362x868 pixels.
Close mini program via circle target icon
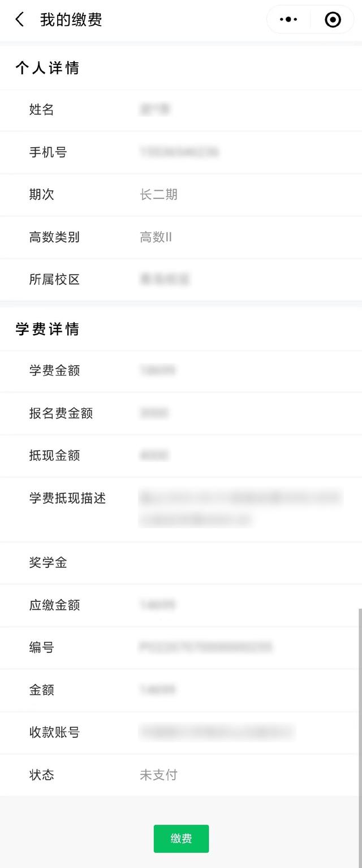coord(333,19)
